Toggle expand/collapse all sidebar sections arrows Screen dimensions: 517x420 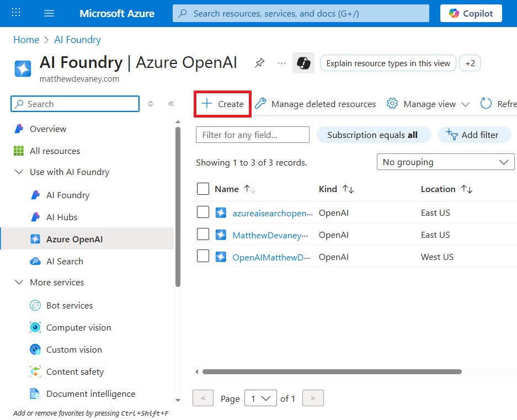[150, 104]
